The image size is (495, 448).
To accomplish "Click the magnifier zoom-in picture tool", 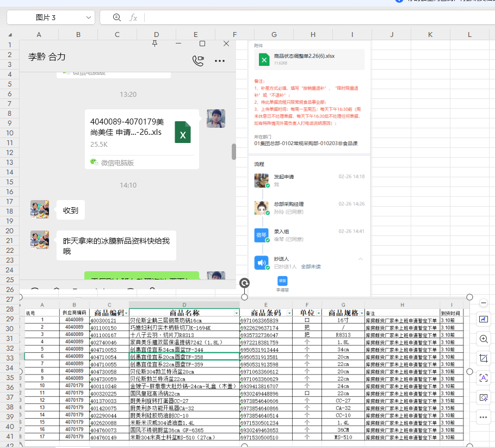I will 484,339.
